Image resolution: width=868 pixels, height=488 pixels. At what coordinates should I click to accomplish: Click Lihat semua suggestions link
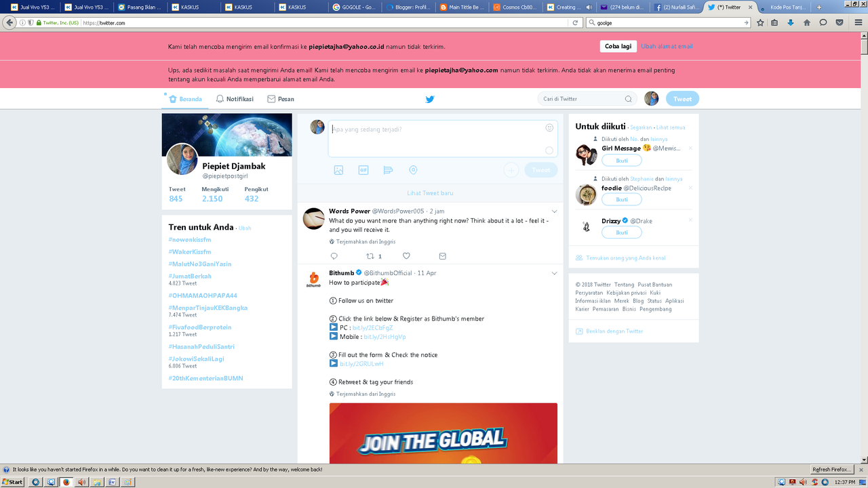pyautogui.click(x=671, y=127)
